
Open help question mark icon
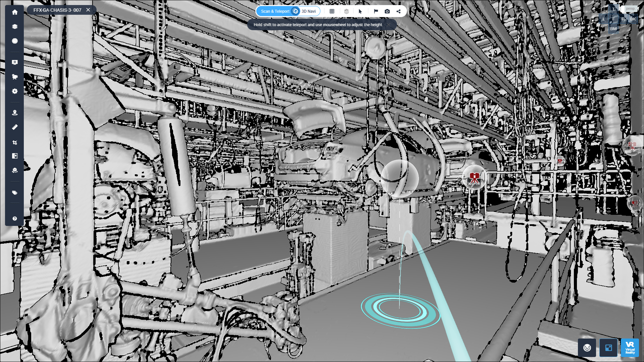tap(15, 219)
